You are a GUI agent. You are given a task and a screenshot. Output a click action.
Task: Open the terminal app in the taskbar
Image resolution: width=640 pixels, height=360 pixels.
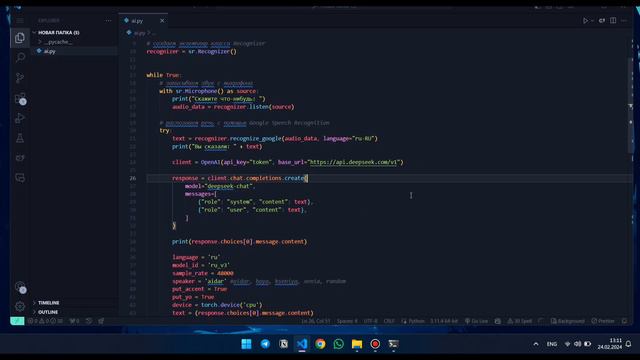tap(394, 344)
